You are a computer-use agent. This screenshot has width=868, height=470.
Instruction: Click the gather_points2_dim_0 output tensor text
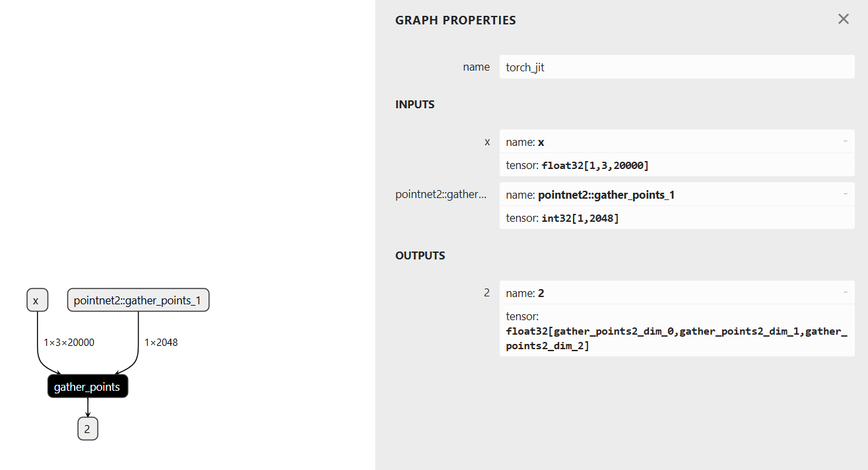pyautogui.click(x=677, y=338)
